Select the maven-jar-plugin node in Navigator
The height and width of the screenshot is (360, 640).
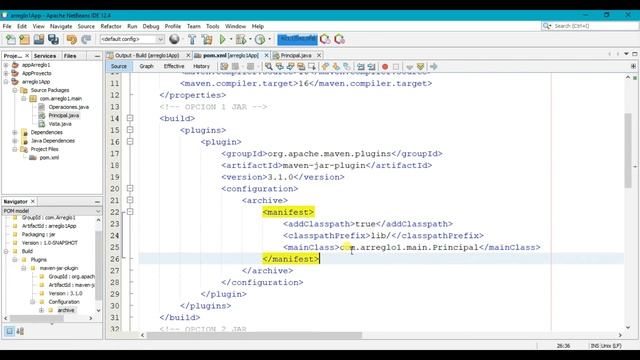pyautogui.click(x=59, y=268)
